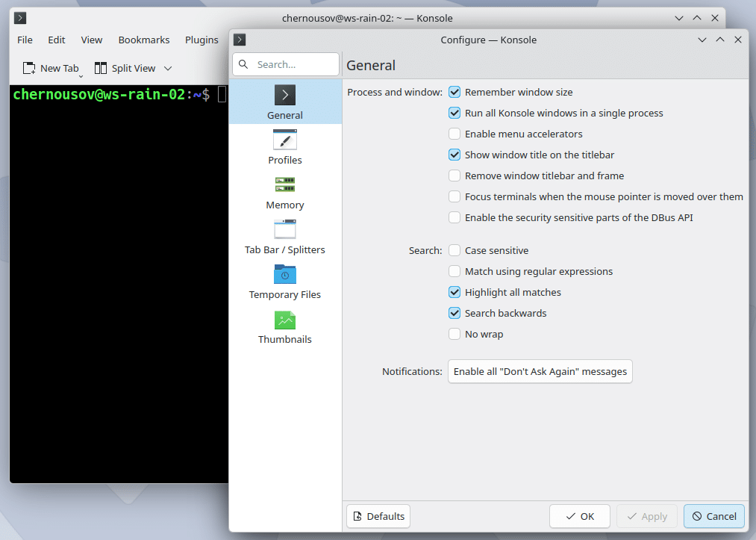756x540 pixels.
Task: Open the Bookmarks menu in Konsole
Action: (144, 40)
